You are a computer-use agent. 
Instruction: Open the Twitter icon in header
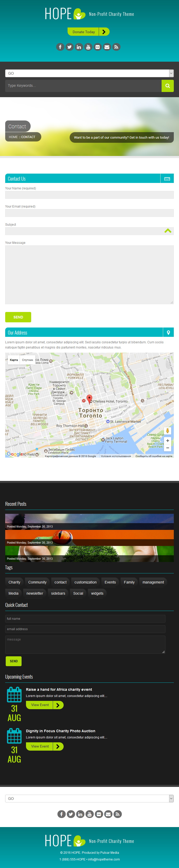pyautogui.click(x=70, y=47)
